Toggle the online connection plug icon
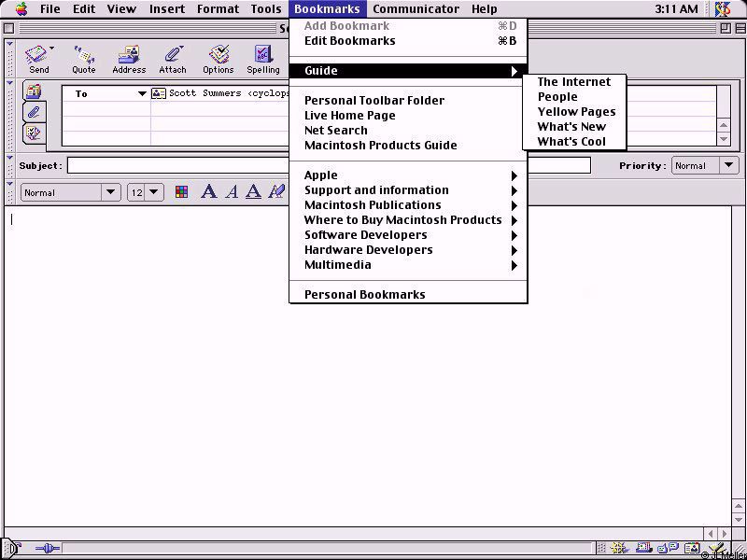This screenshot has height=560, width=747. pos(48,549)
